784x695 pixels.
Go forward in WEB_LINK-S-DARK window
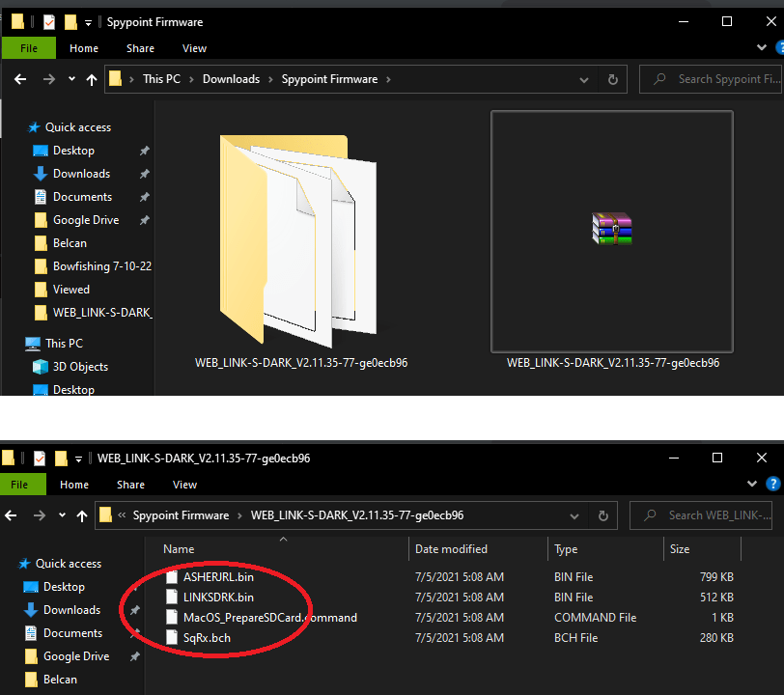(40, 515)
